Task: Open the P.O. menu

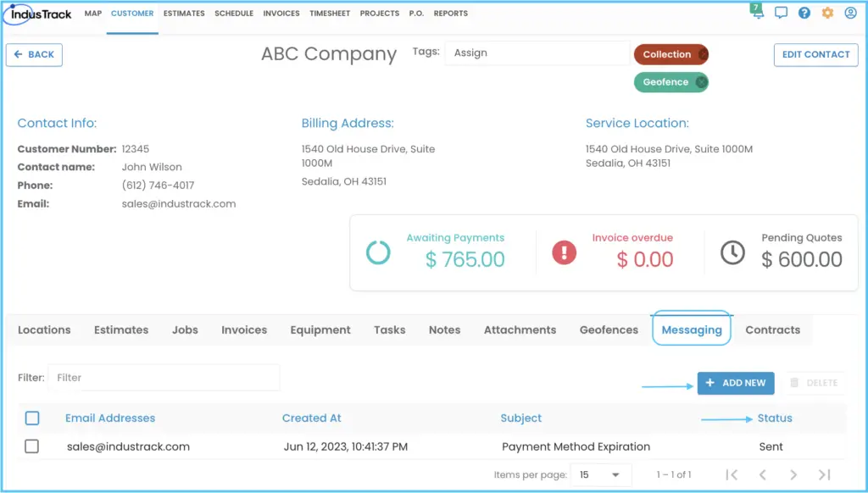Action: [x=416, y=14]
